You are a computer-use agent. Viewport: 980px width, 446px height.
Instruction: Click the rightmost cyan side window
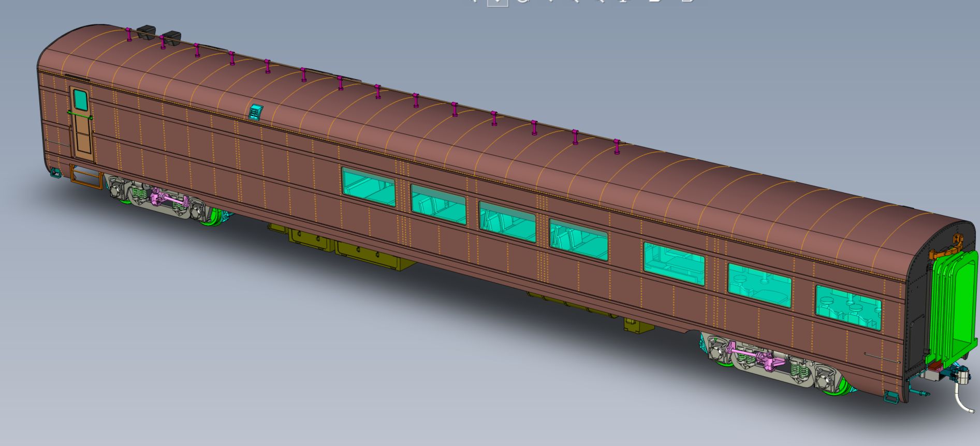[848, 307]
